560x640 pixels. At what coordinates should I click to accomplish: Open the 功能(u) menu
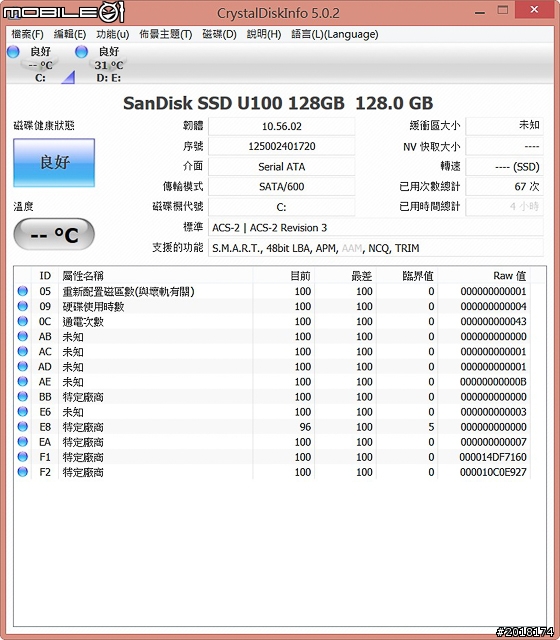(x=113, y=34)
